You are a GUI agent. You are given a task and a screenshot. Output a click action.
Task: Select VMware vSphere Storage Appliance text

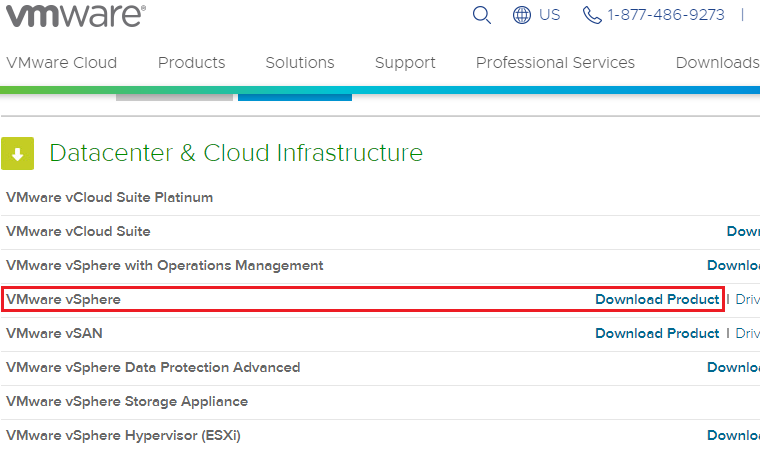coord(127,402)
